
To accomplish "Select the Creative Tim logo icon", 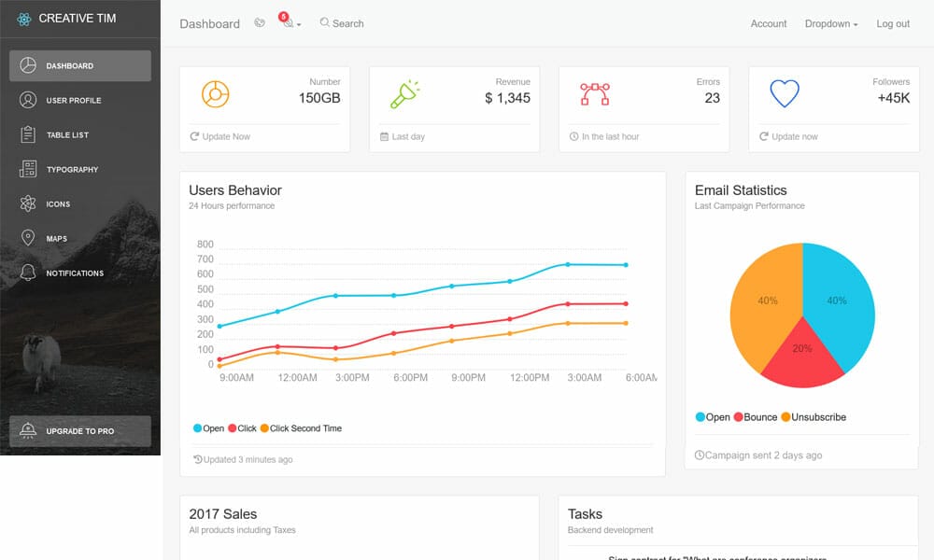I will (23, 18).
